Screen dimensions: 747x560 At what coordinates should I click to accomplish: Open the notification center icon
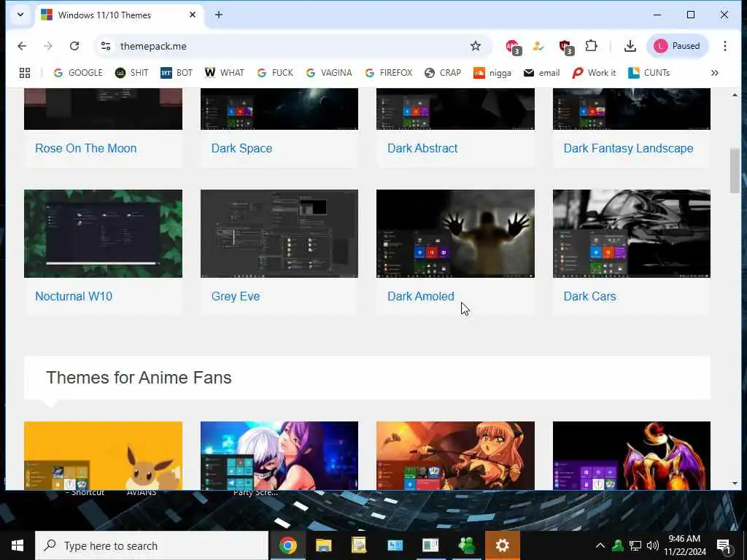click(724, 547)
